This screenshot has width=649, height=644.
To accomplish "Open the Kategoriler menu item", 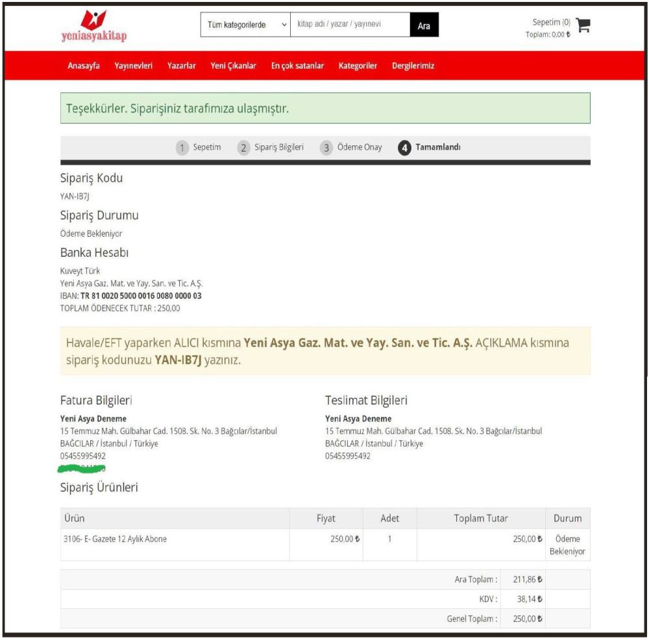I will point(358,66).
